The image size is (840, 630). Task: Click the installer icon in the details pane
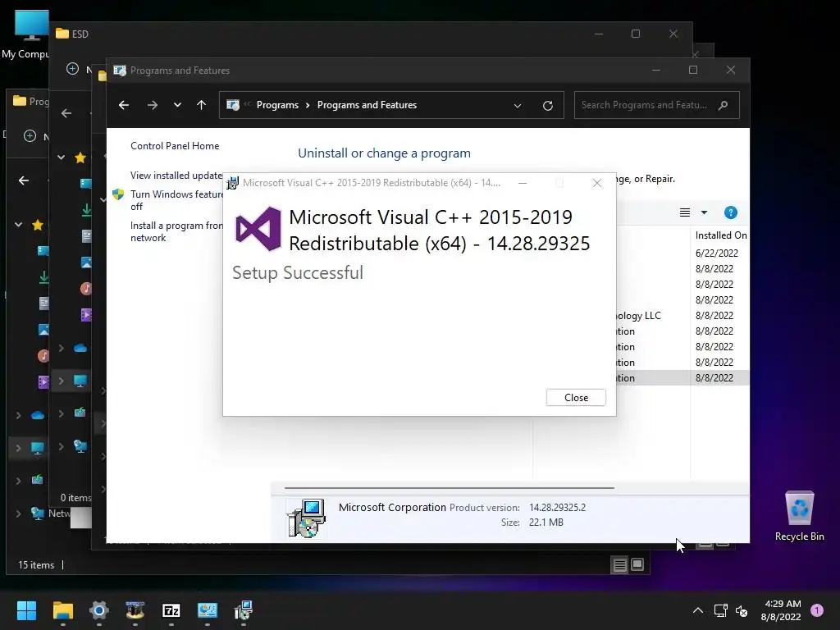(x=306, y=518)
